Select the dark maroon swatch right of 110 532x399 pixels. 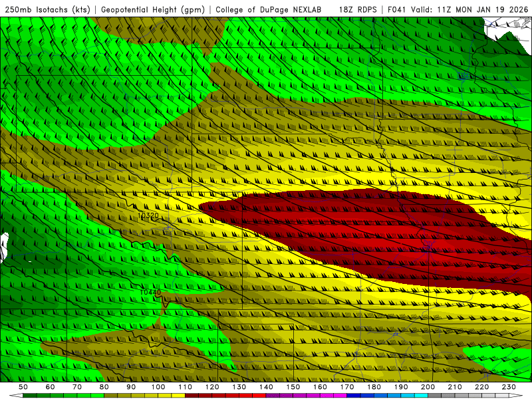pyautogui.click(x=192, y=396)
